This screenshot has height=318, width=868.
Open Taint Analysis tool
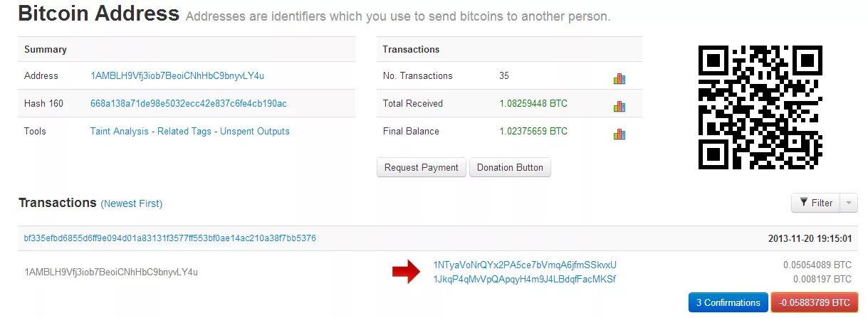point(120,131)
